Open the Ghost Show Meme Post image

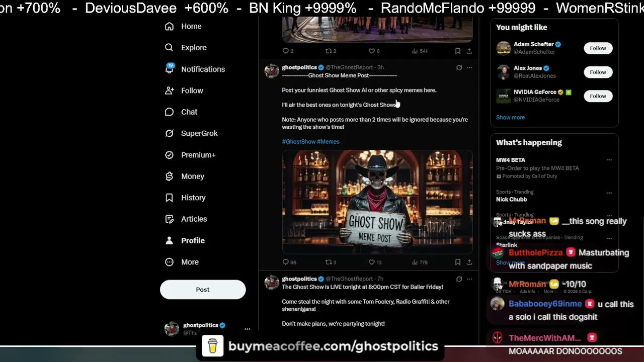pos(377,202)
